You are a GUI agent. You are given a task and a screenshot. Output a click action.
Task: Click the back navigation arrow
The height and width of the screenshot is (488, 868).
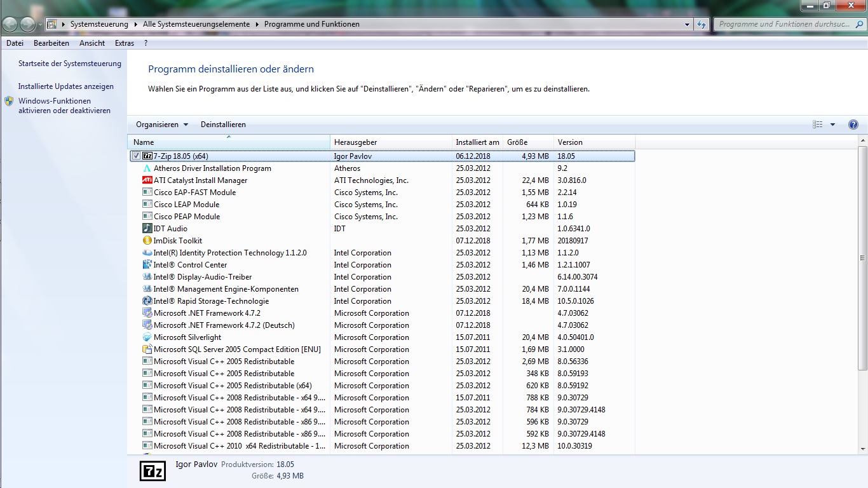pos(10,24)
